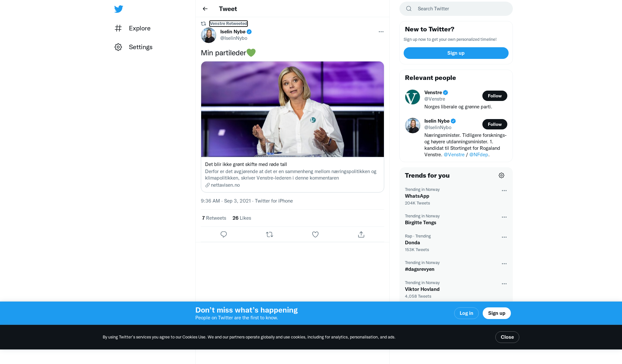Image resolution: width=622 pixels, height=364 pixels.
Task: Focus the Search Twitter field
Action: point(456,9)
